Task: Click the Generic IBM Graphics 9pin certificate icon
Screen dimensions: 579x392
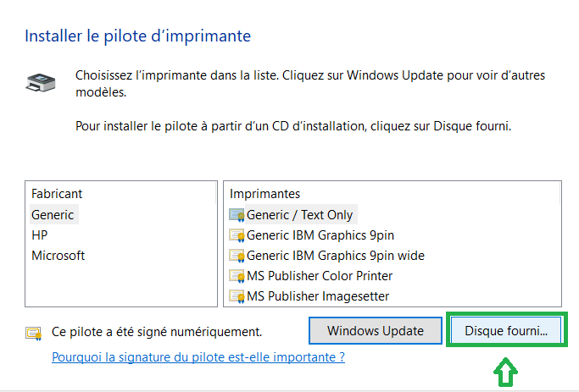Action: pos(237,235)
